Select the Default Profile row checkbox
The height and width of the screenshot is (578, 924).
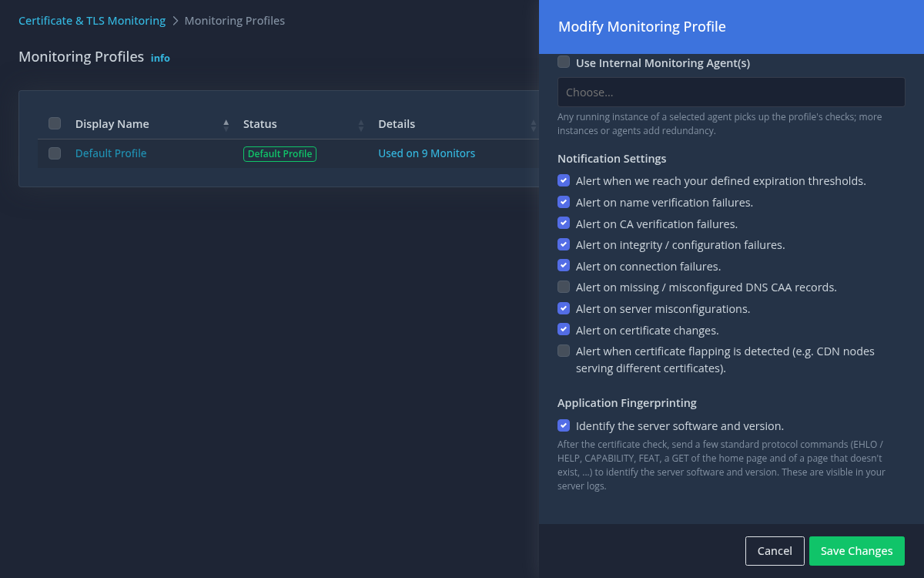(55, 153)
